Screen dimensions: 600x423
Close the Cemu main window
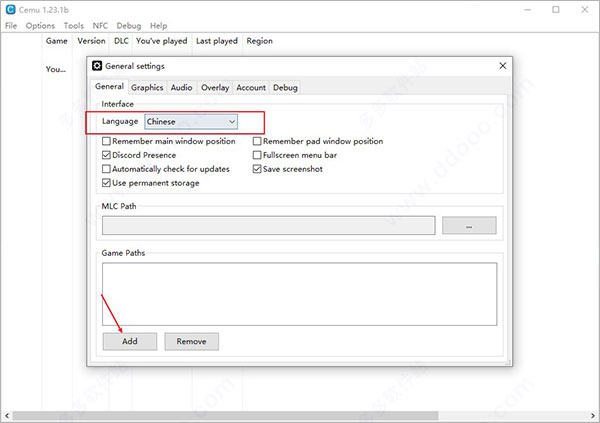585,10
